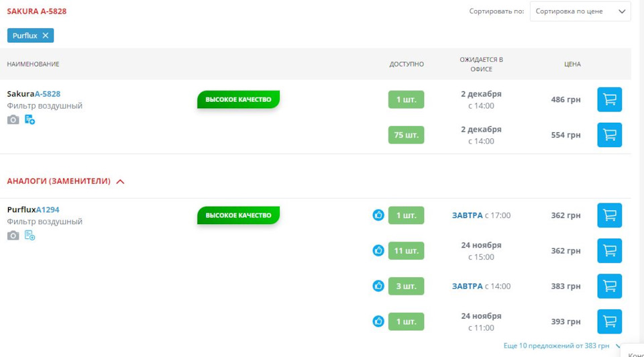Image resolution: width=644 pixels, height=357 pixels.
Task: Click the ДОСТУПНО column header
Action: pos(407,64)
